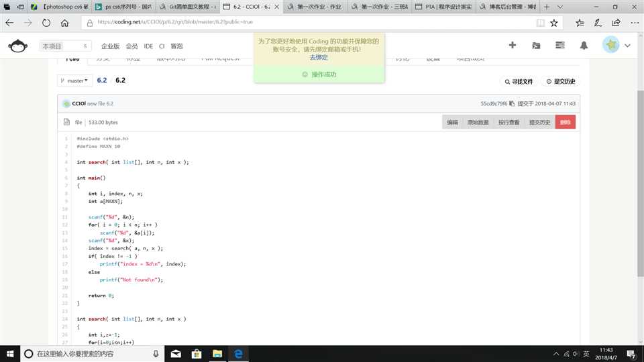This screenshot has height=362, width=644.
Task: Click 提交历史 button beside 寻找文件
Action: coord(561,82)
